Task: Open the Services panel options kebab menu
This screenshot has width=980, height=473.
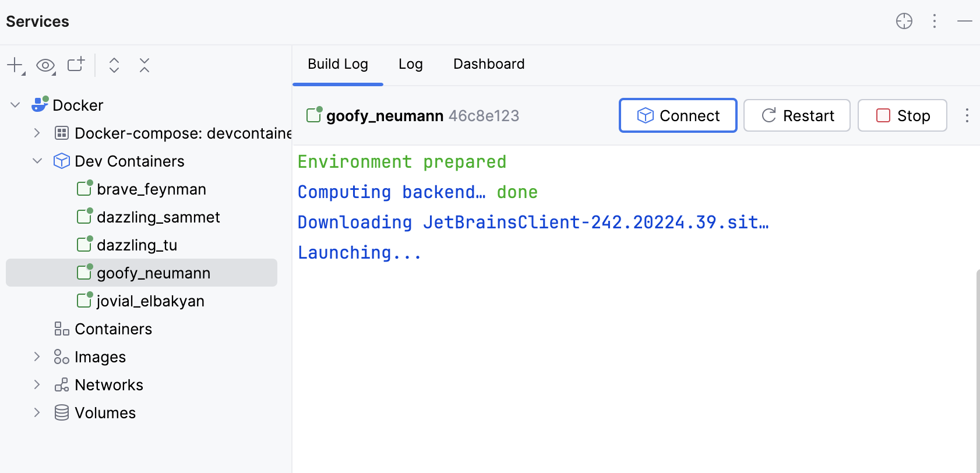Action: tap(935, 22)
